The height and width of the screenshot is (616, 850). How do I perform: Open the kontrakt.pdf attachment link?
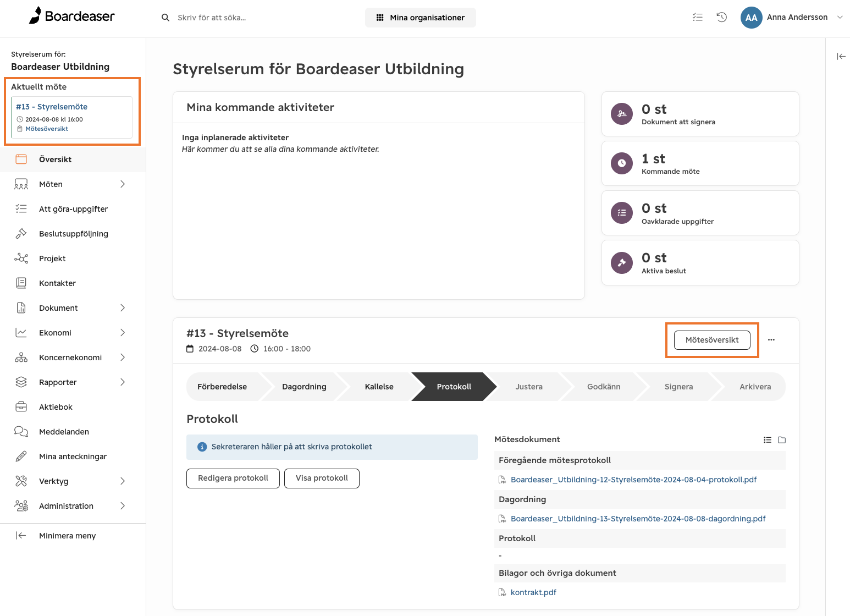tap(533, 592)
